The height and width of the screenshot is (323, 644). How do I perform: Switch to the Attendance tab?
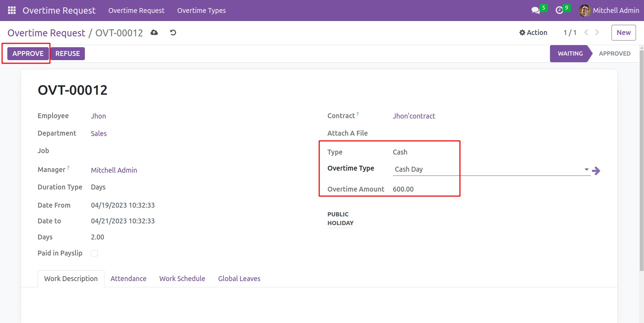click(128, 279)
